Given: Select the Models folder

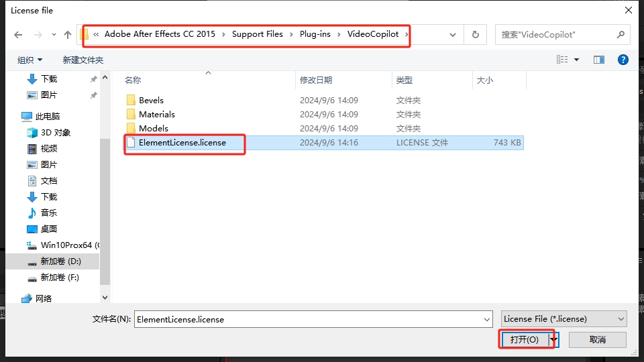Looking at the screenshot, I should (154, 128).
